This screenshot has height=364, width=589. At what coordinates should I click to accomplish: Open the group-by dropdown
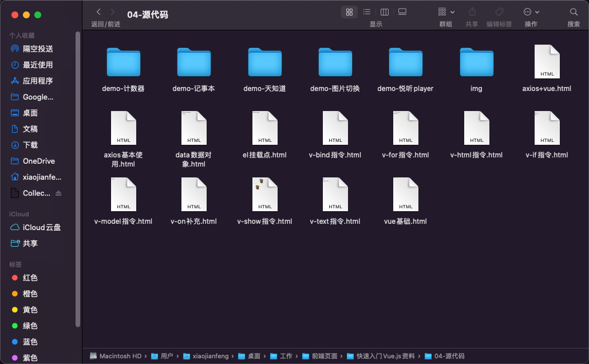(446, 12)
